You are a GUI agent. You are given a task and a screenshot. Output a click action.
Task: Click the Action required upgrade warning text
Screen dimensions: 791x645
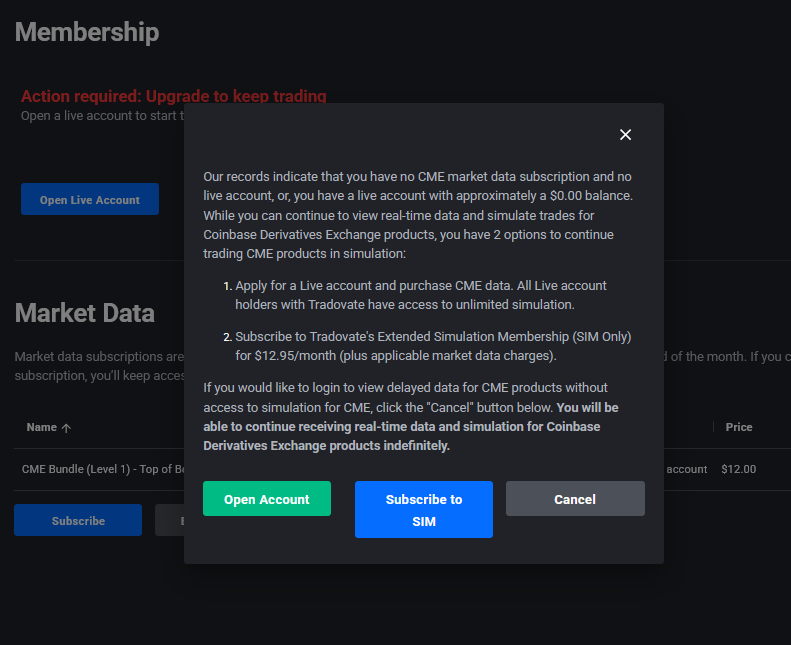click(174, 96)
